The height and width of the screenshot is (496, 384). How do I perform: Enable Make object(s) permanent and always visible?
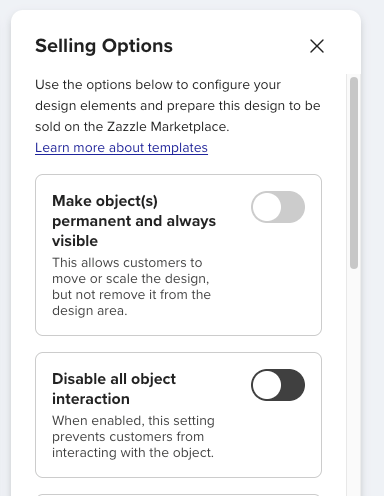click(278, 207)
